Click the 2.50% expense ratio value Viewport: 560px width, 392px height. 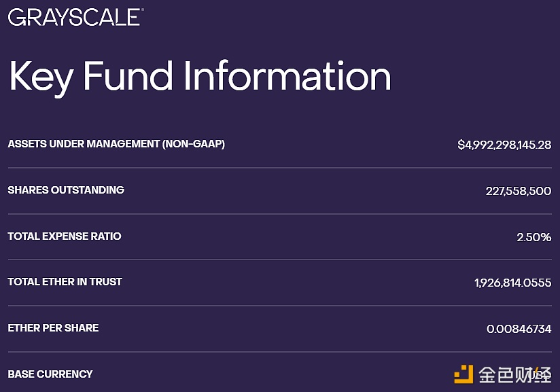pos(534,237)
